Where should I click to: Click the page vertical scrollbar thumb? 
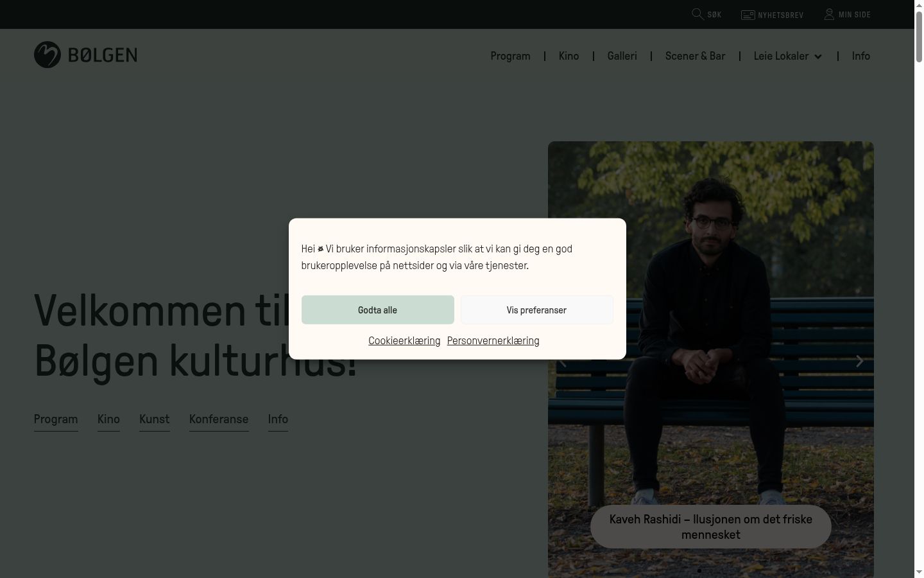tap(919, 37)
